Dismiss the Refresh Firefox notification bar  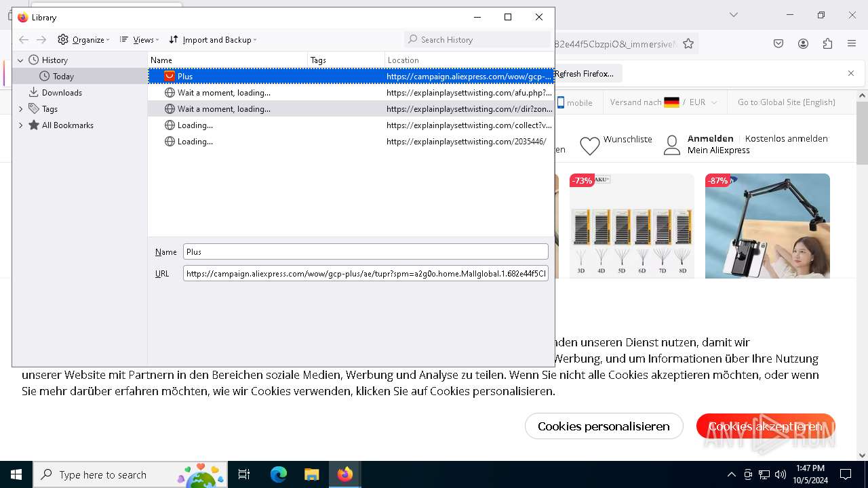pyautogui.click(x=851, y=73)
